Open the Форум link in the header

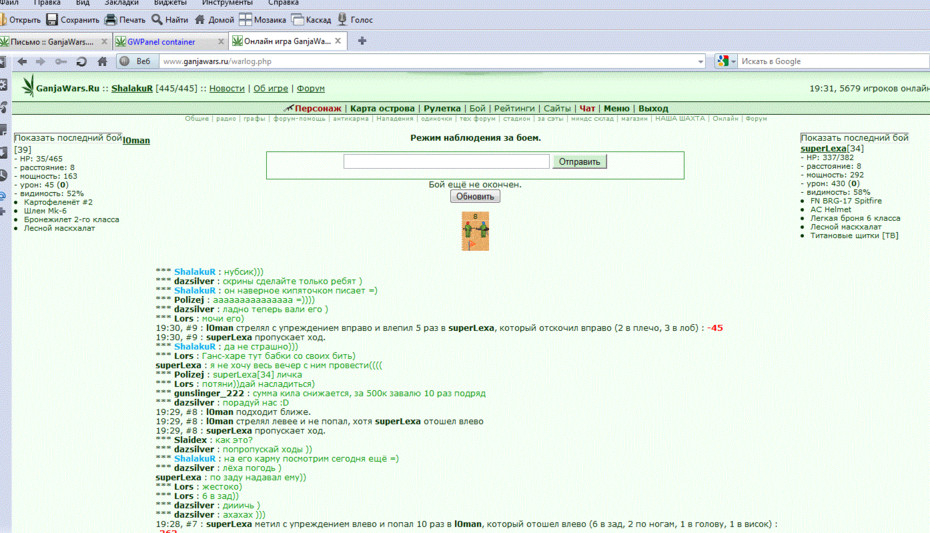pyautogui.click(x=310, y=88)
